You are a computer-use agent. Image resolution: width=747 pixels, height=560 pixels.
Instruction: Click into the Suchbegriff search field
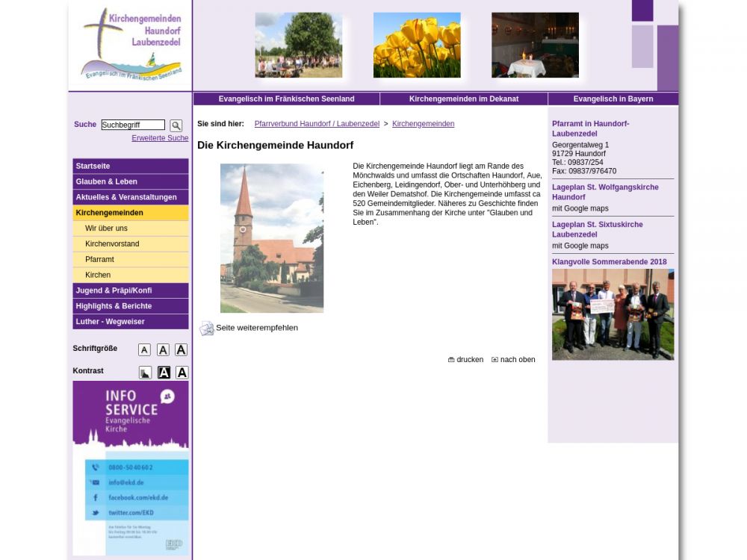tap(133, 125)
